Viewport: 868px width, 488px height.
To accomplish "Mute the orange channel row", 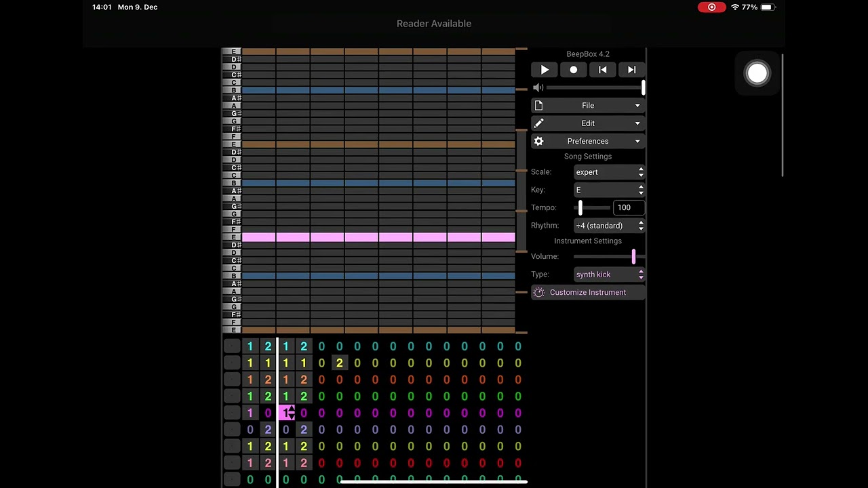I will [232, 380].
